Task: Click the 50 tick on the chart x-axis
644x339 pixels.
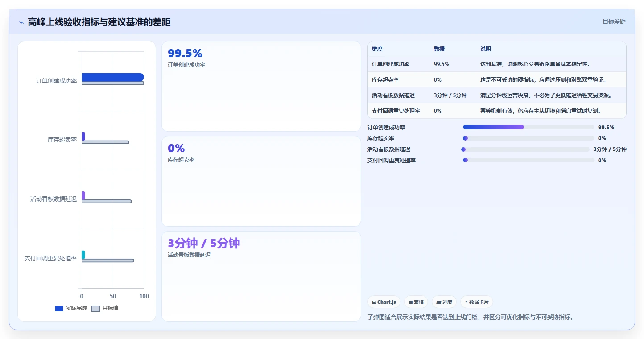Action: click(x=113, y=296)
